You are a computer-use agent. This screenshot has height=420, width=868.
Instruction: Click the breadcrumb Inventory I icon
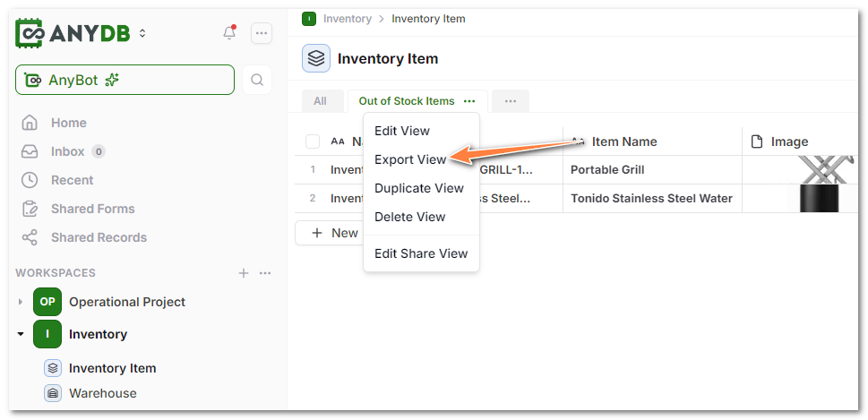(309, 19)
